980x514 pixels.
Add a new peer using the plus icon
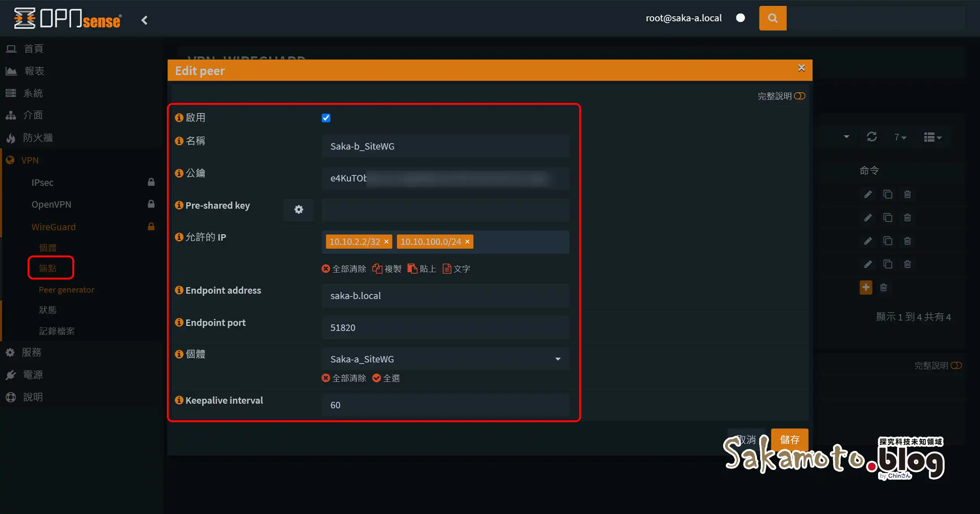point(866,287)
